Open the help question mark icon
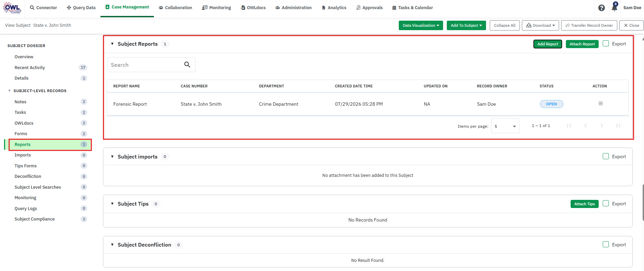The width and height of the screenshot is (644, 271). (601, 8)
